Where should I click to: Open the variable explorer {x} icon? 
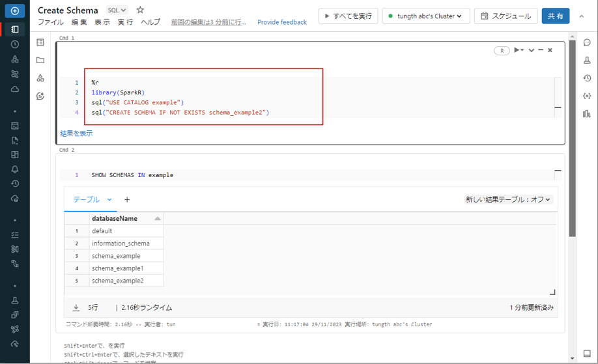click(x=587, y=96)
